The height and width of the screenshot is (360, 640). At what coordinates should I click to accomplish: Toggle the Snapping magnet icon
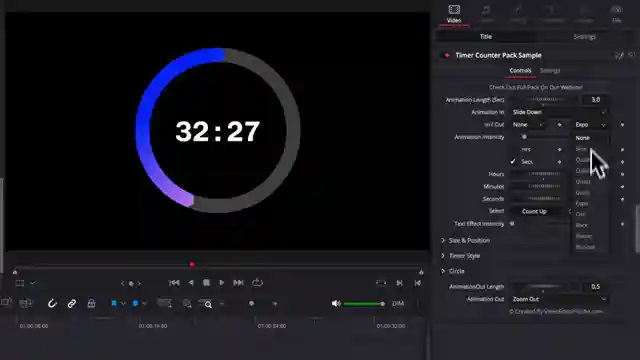[x=52, y=303]
